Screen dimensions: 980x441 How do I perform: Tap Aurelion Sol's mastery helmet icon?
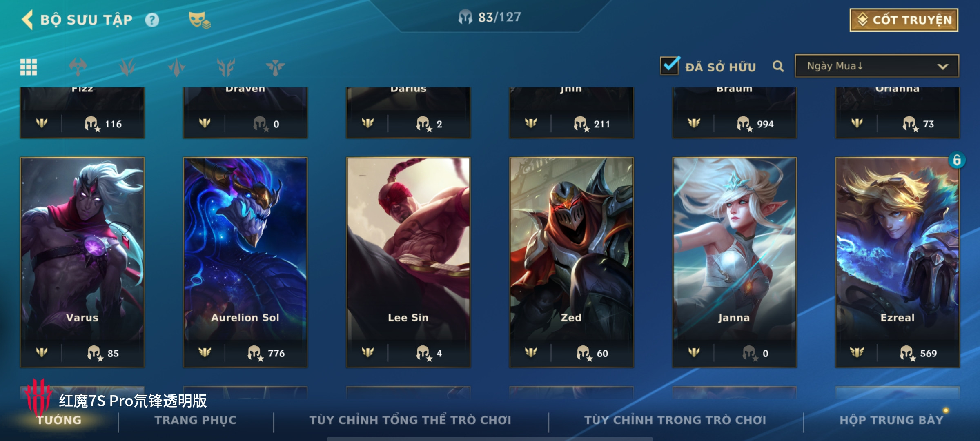point(255,353)
